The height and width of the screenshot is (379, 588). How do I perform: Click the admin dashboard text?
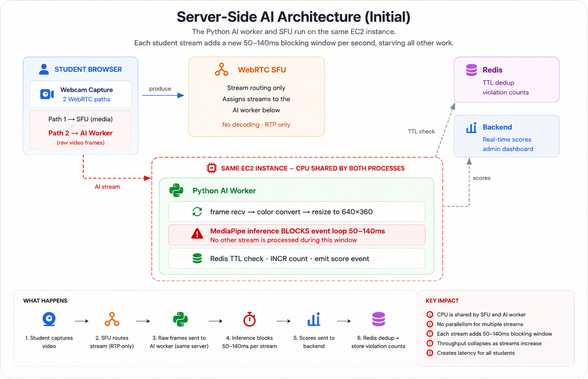pyautogui.click(x=508, y=149)
